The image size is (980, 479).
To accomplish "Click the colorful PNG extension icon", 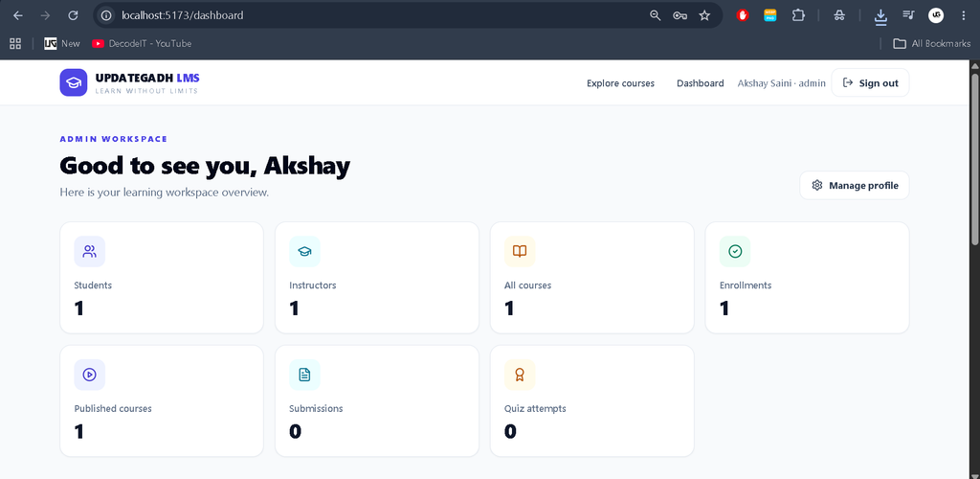I will (770, 15).
